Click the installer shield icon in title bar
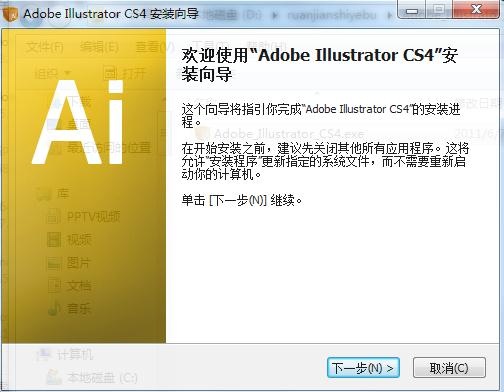The image size is (504, 392). pyautogui.click(x=10, y=13)
